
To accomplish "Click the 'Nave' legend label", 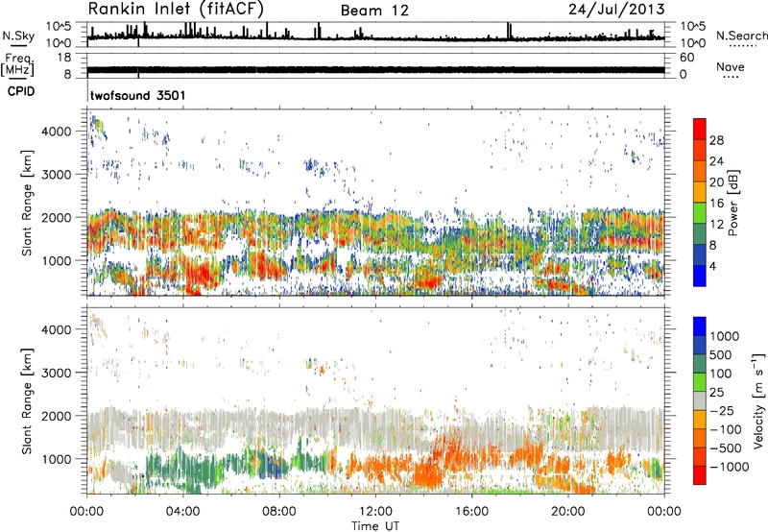I will 731,66.
